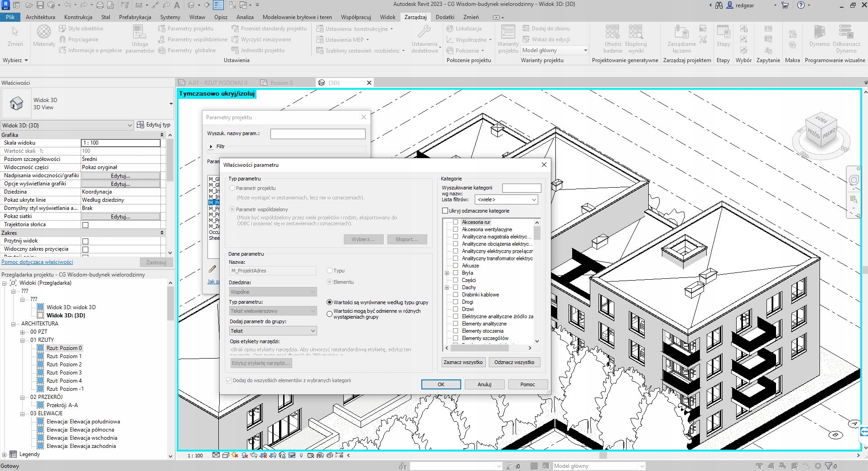Viewport: 868px width, 471px height.
Task: Click the ViewCube navigation widget
Action: (820, 133)
